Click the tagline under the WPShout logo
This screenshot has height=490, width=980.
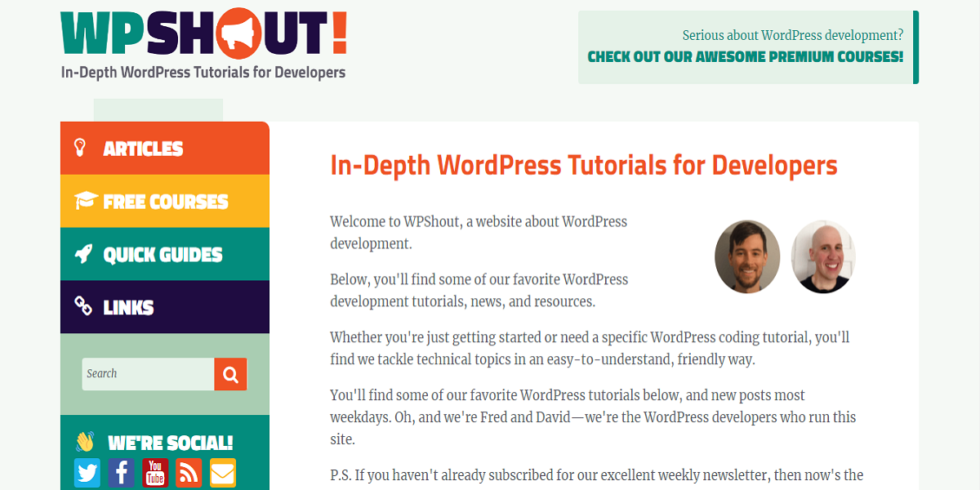pyautogui.click(x=203, y=72)
